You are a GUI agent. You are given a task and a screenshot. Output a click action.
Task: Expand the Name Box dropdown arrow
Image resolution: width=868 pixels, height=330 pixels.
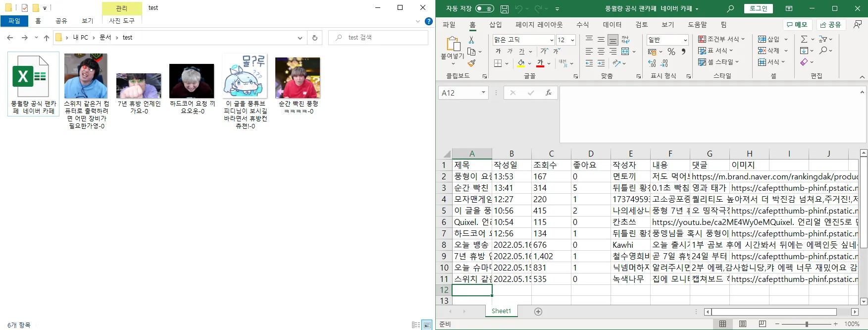pos(483,93)
